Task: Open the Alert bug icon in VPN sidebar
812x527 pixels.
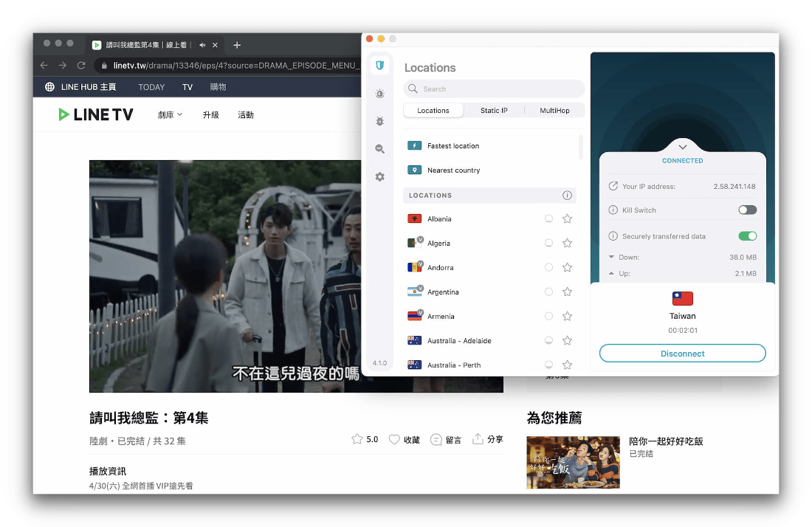Action: 379,94
